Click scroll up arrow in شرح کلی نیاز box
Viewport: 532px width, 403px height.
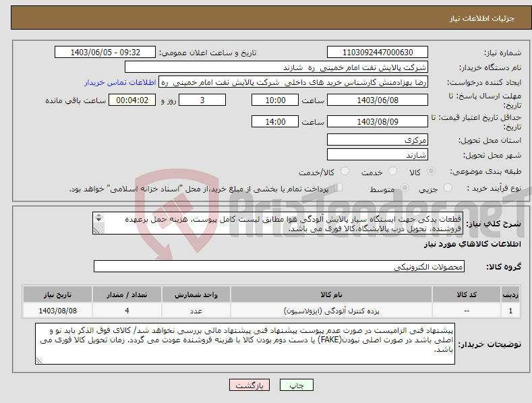[98, 215]
